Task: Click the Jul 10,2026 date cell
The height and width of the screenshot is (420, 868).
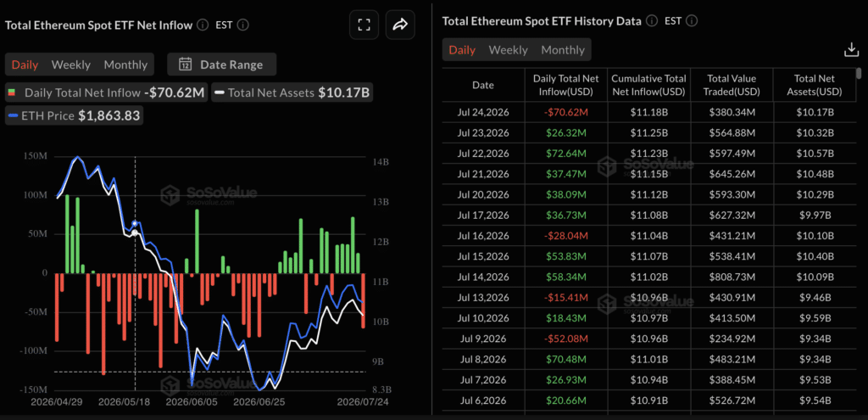Action: [483, 317]
